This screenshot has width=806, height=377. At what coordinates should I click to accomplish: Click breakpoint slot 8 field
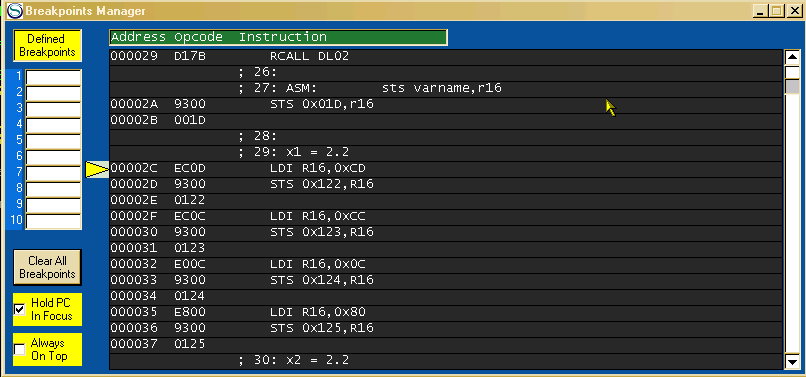[53, 189]
